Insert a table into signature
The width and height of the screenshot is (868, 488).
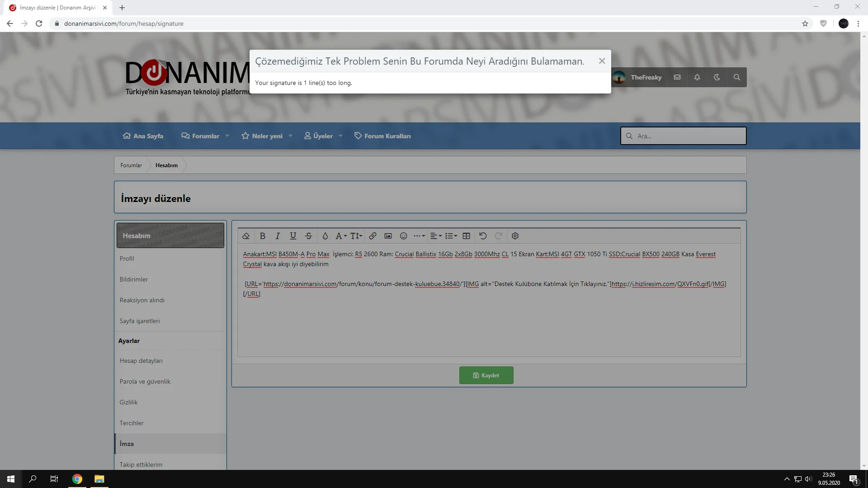point(466,236)
